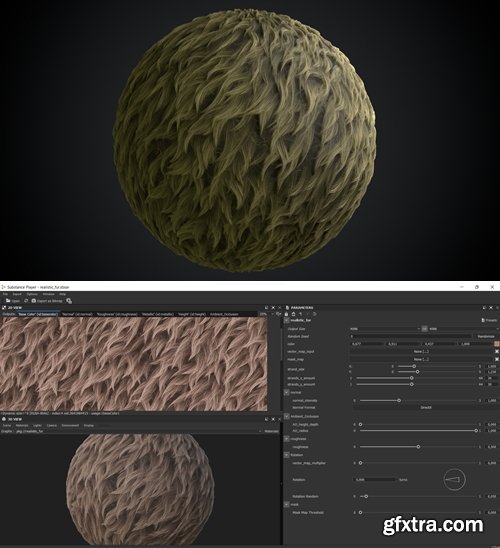Select the Base Color output tab
Screen dimensions: 500x548
38,314
